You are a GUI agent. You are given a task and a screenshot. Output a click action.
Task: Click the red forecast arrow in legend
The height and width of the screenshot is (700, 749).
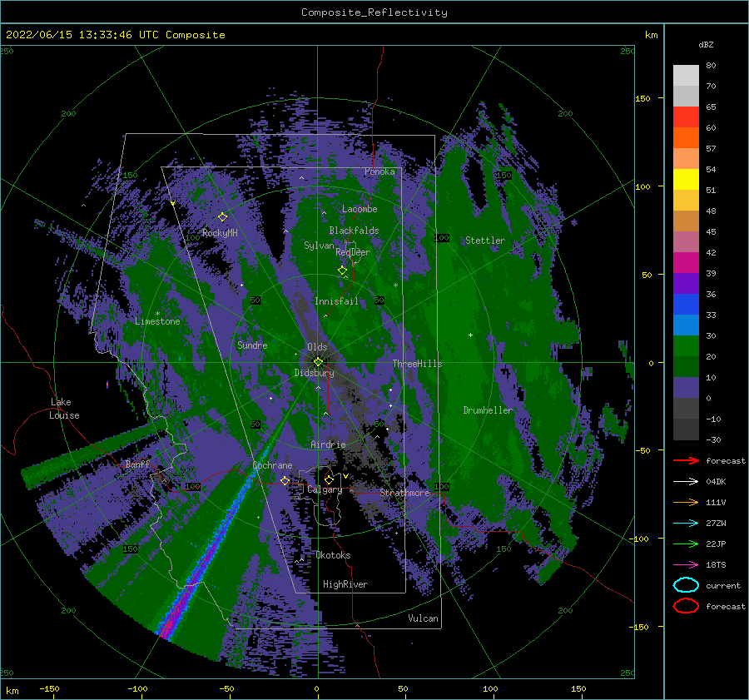(x=686, y=460)
